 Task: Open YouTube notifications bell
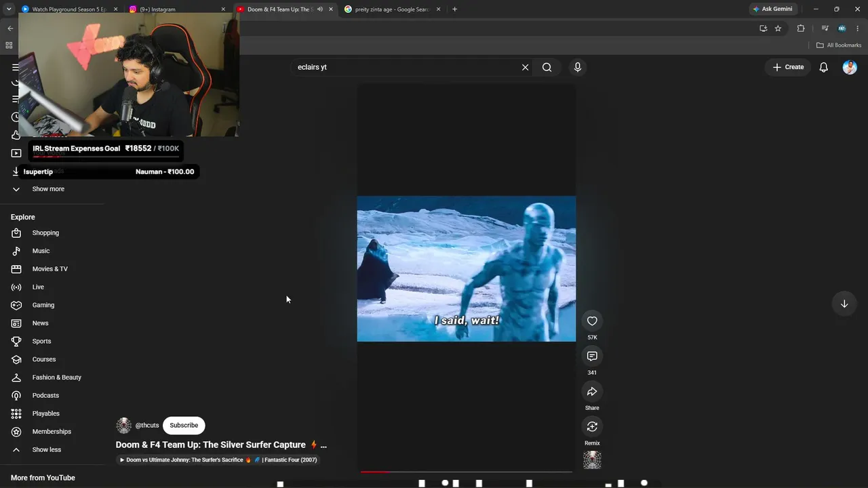click(823, 67)
